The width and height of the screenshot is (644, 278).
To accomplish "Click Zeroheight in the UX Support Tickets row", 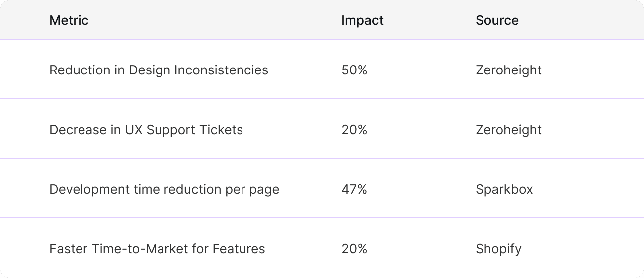I will pos(508,130).
